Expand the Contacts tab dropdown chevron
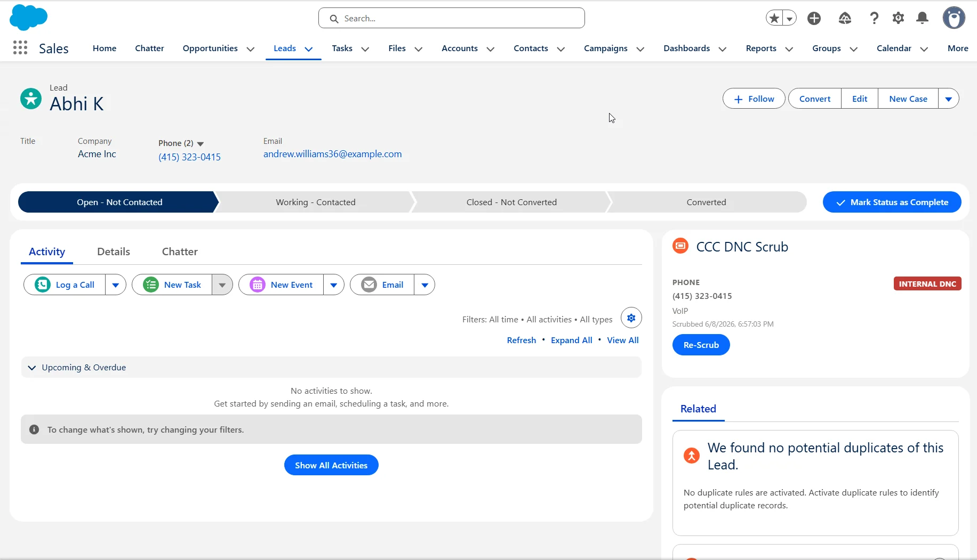The height and width of the screenshot is (560, 977). (x=561, y=49)
